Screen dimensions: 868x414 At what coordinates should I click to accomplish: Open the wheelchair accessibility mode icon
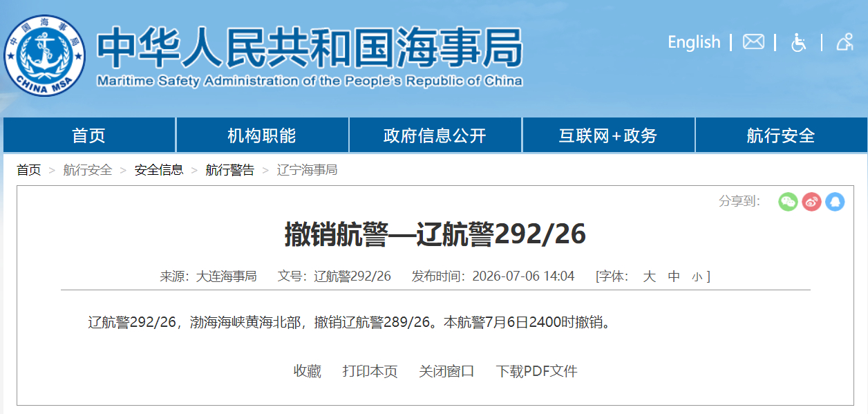pos(799,42)
